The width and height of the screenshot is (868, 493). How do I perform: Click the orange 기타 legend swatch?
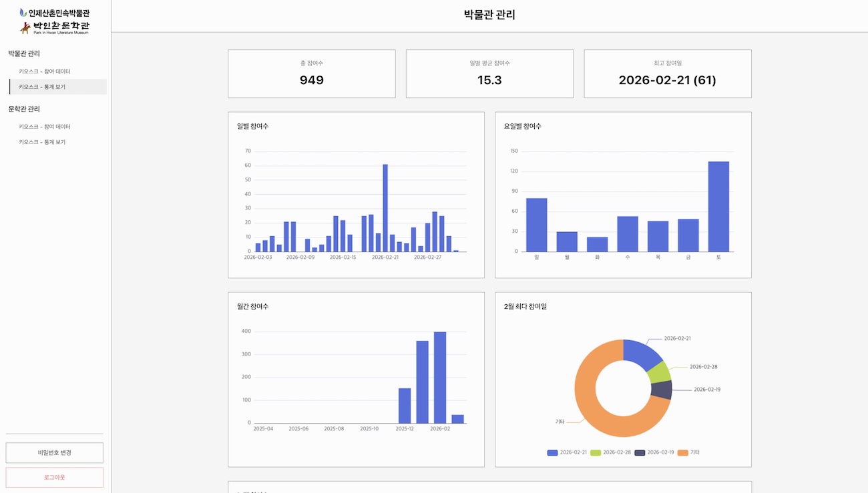(x=682, y=452)
